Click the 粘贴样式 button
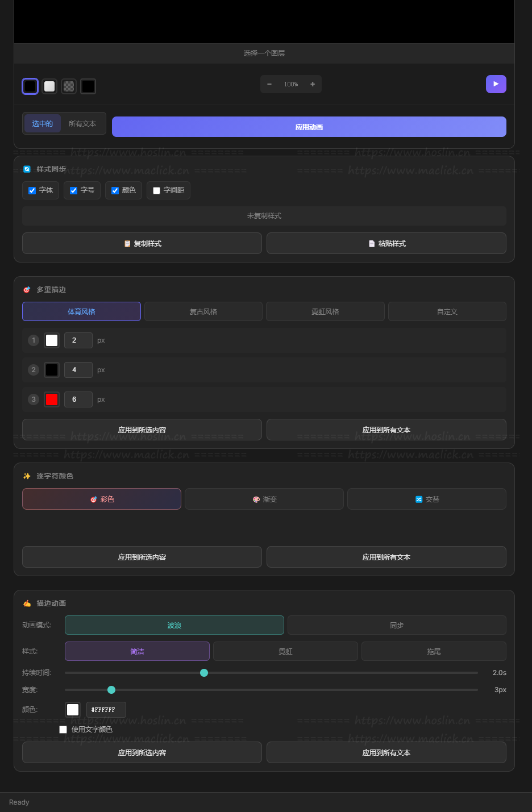 click(386, 243)
